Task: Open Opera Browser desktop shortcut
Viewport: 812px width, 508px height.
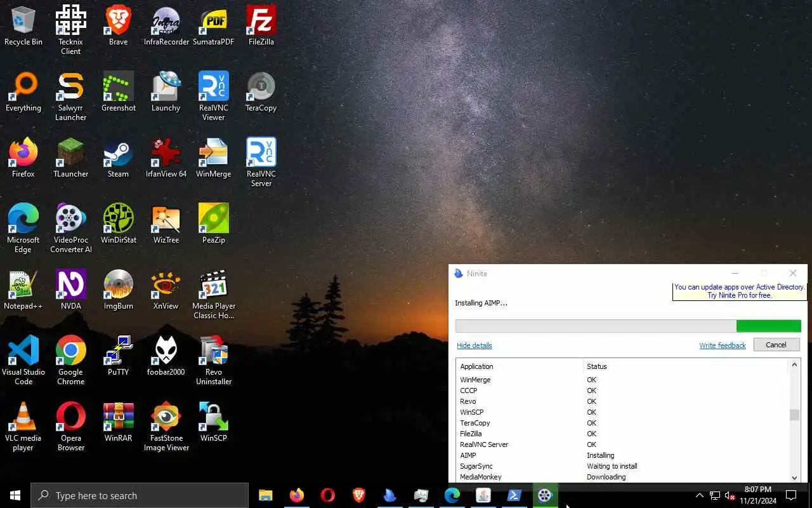Action: point(70,427)
